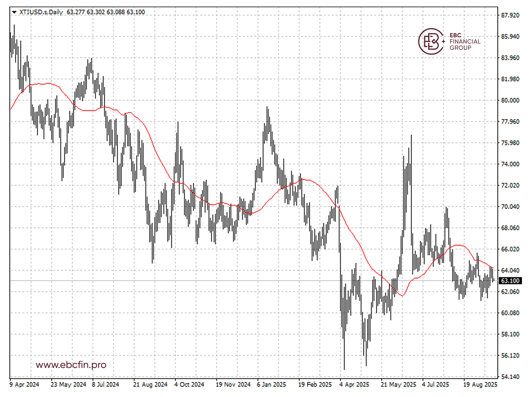
Task: Select the 4 Oct 2024 date label
Action: click(x=189, y=385)
